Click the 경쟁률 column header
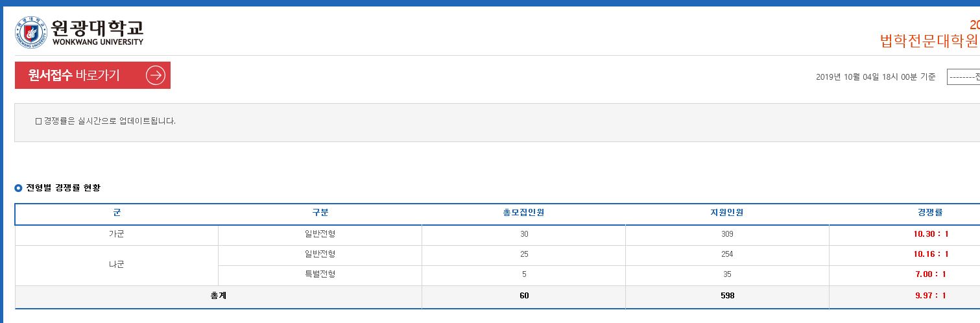The height and width of the screenshot is (323, 980). 930,213
